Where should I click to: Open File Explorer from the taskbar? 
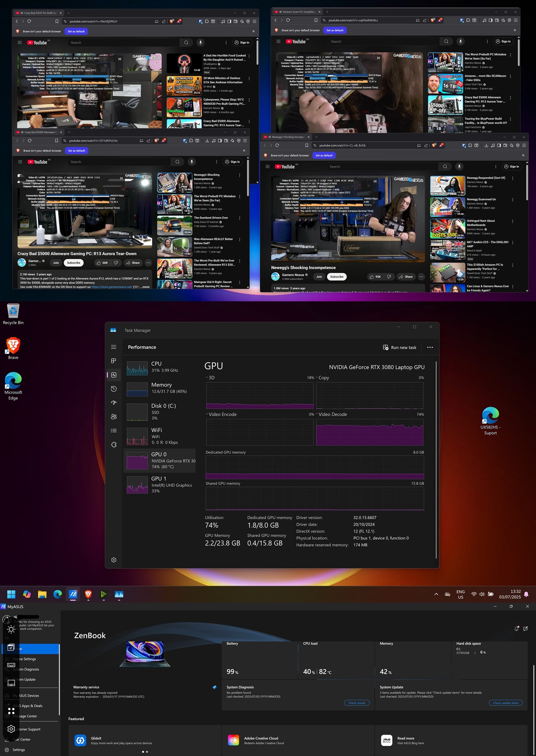coord(42,594)
